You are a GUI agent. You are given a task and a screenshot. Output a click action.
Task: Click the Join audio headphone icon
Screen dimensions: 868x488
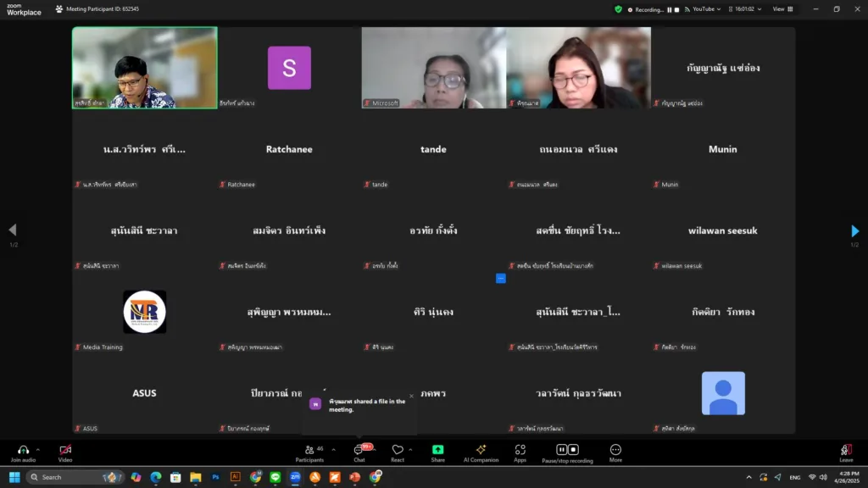click(23, 450)
